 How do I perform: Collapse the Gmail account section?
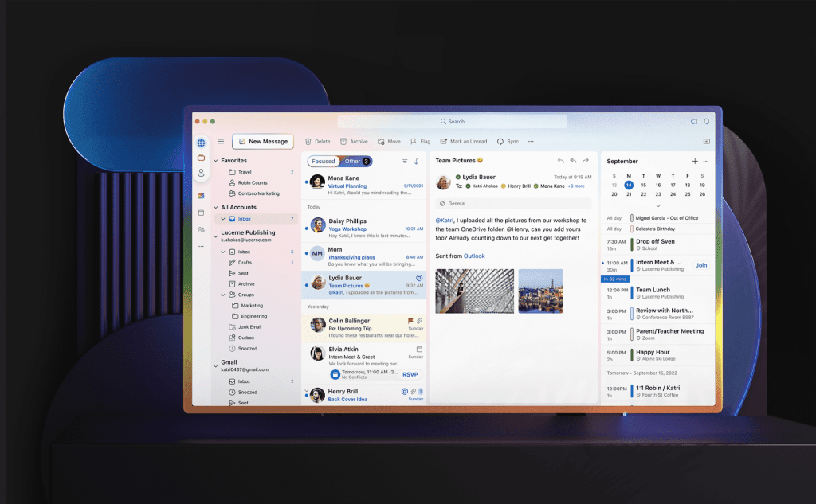(216, 365)
